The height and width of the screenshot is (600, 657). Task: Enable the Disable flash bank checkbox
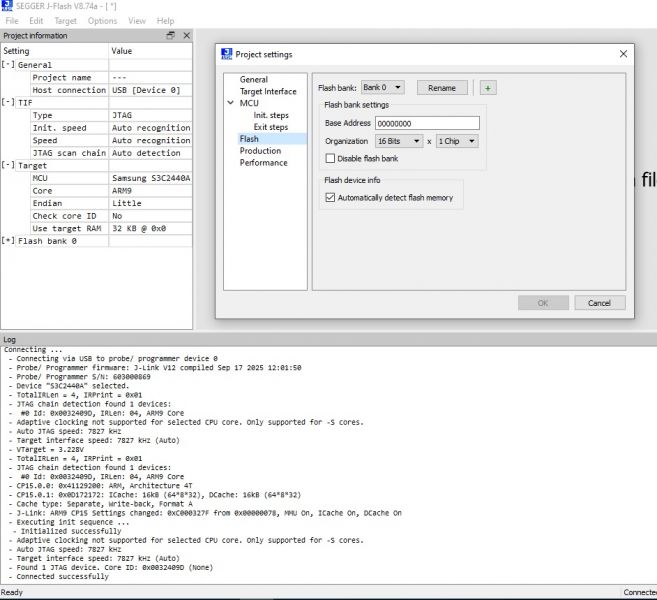331,159
